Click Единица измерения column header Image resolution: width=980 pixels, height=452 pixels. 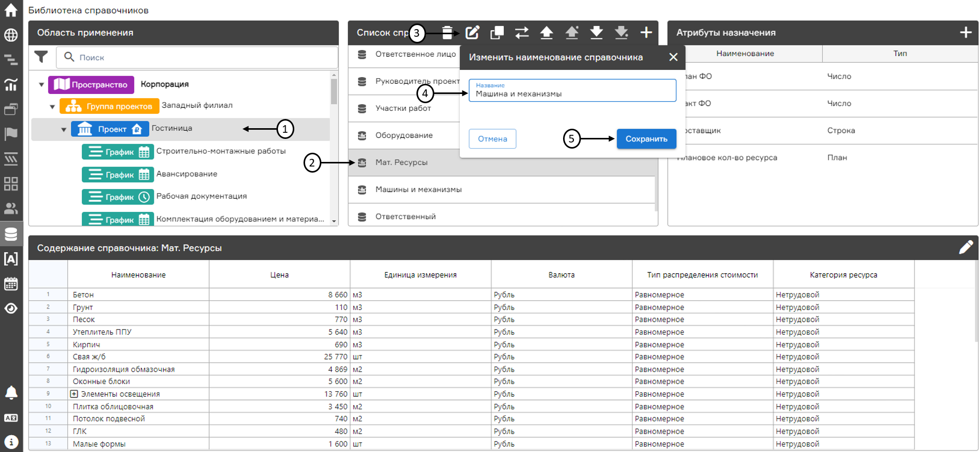pyautogui.click(x=421, y=275)
